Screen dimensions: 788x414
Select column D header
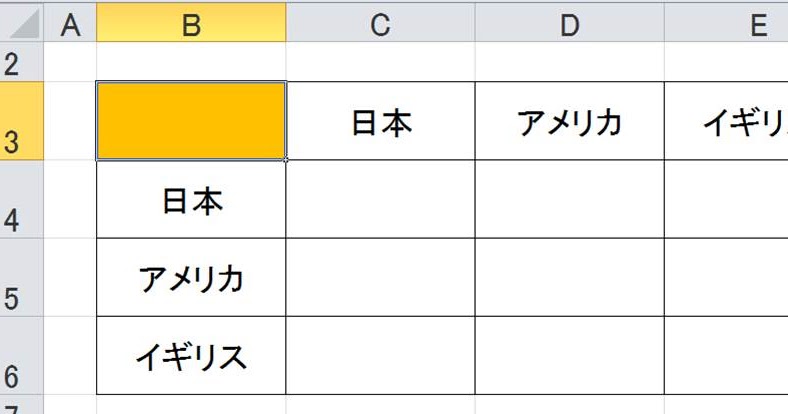pyautogui.click(x=569, y=23)
